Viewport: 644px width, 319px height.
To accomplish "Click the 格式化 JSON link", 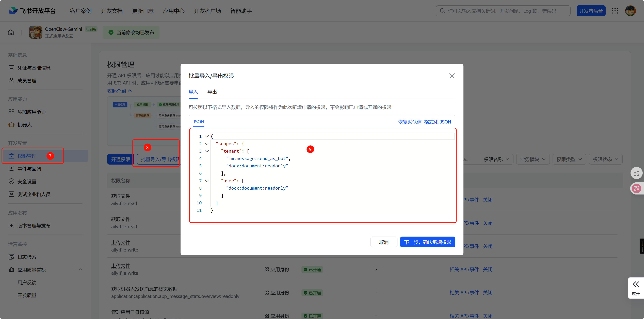I will [438, 122].
